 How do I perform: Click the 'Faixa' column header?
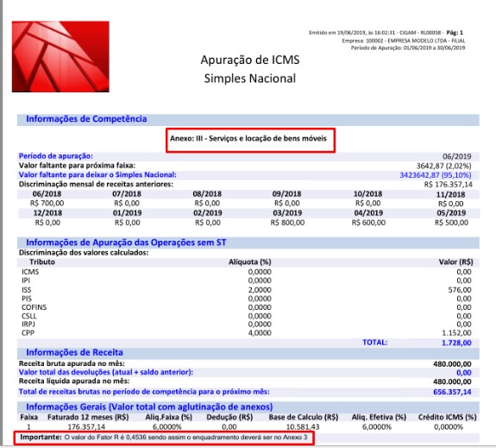pyautogui.click(x=29, y=417)
